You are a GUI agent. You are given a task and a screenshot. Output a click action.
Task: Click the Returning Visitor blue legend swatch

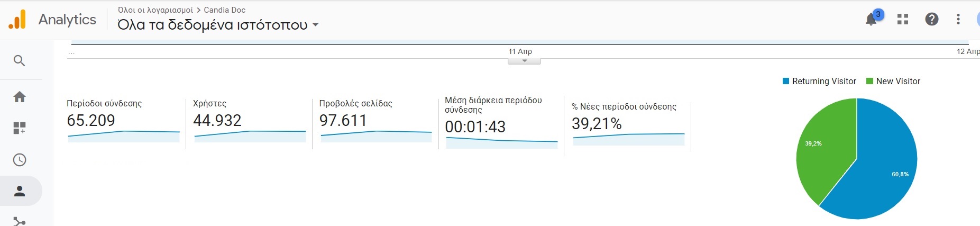(x=786, y=81)
